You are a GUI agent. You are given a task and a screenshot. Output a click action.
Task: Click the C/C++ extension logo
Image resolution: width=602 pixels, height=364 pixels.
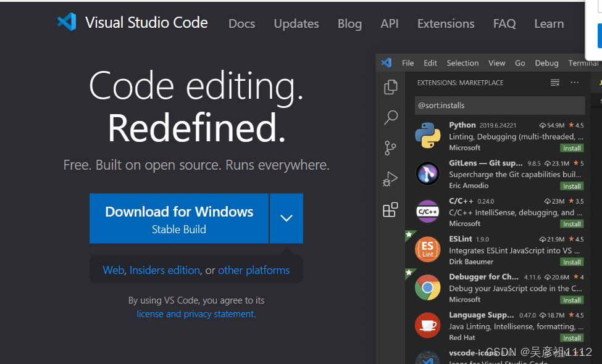pyautogui.click(x=427, y=212)
